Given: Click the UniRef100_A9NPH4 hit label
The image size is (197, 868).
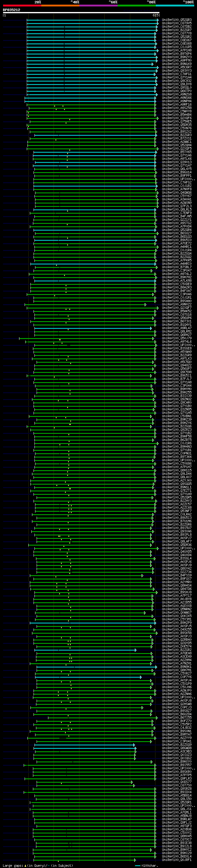Looking at the screenshot, I should [x=177, y=101].
